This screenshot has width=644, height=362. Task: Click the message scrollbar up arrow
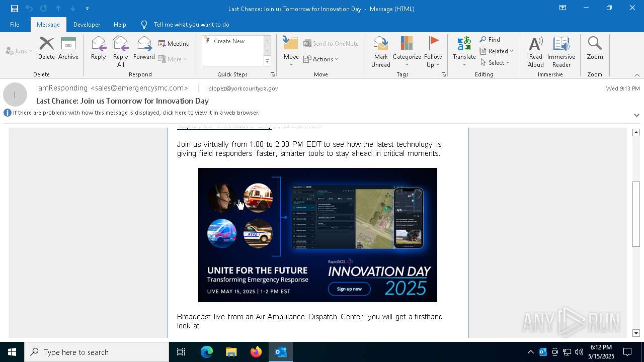tap(636, 132)
